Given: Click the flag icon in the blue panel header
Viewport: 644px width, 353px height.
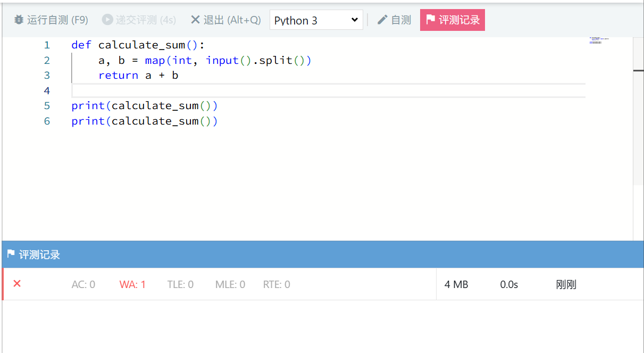Looking at the screenshot, I should [11, 255].
